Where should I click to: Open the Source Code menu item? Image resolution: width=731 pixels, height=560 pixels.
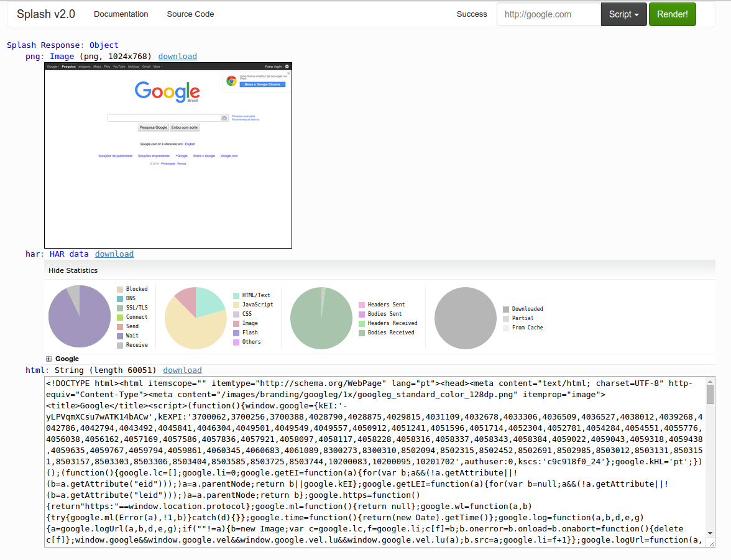(190, 14)
